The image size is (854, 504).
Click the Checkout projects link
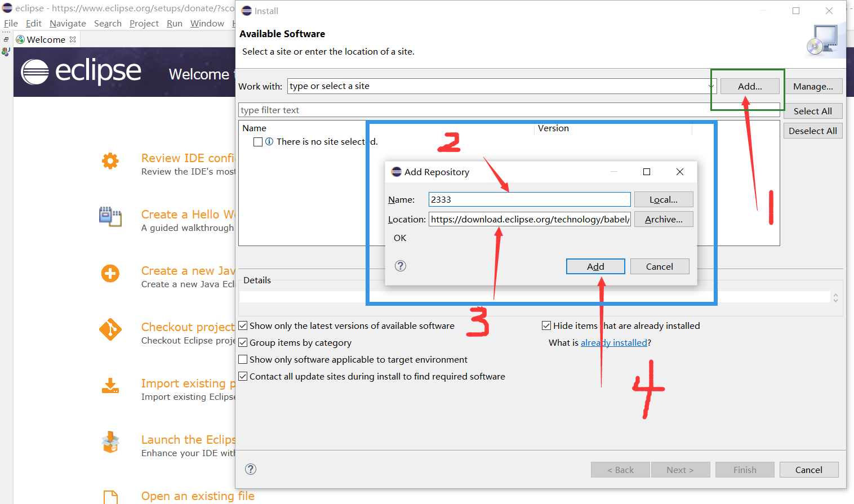pos(188,327)
